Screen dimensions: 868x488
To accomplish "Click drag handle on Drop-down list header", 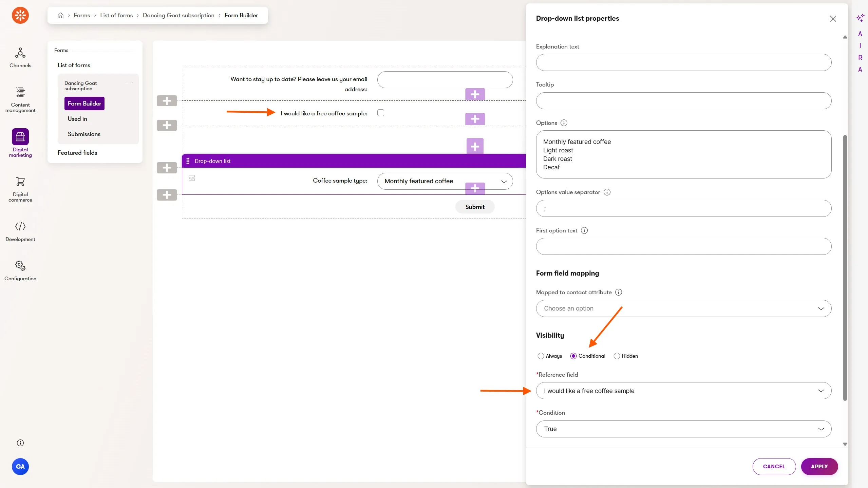I will [x=188, y=161].
